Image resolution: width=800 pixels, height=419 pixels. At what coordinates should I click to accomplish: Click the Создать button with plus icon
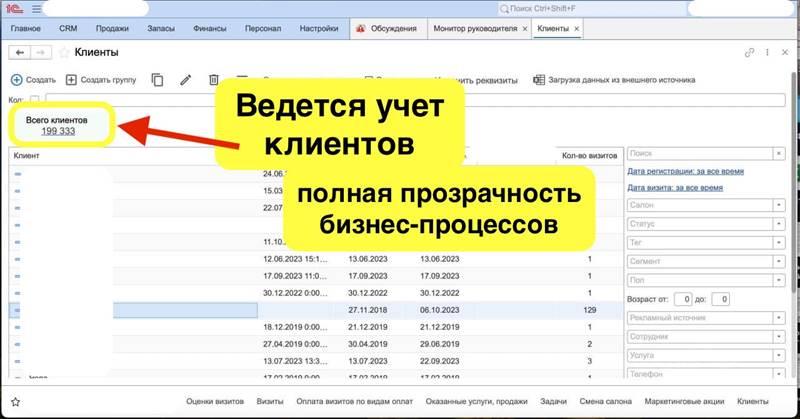33,79
